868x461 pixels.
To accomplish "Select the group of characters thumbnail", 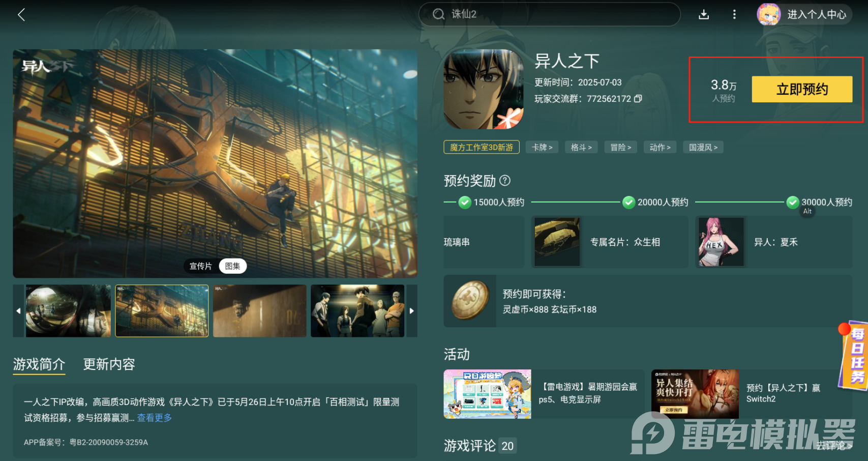I will pyautogui.click(x=357, y=311).
